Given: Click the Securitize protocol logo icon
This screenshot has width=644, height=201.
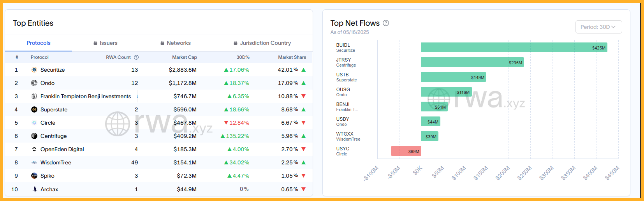Looking at the screenshot, I should 34,70.
